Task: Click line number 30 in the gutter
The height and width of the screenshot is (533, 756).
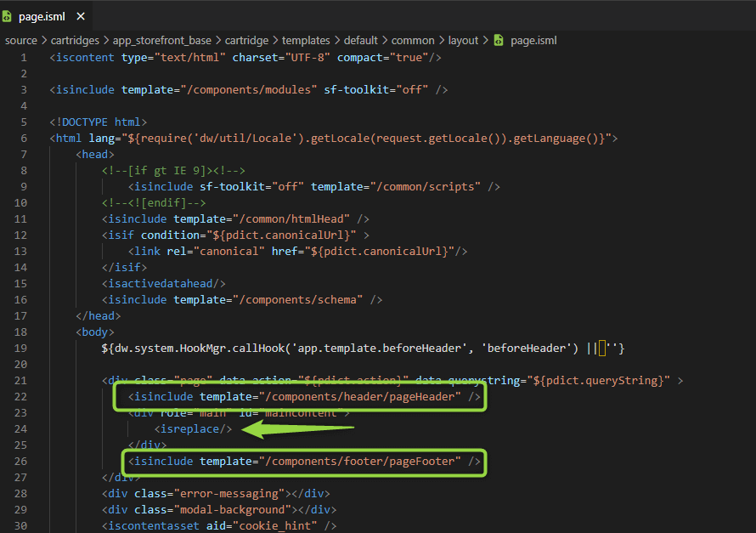Action: (20, 526)
